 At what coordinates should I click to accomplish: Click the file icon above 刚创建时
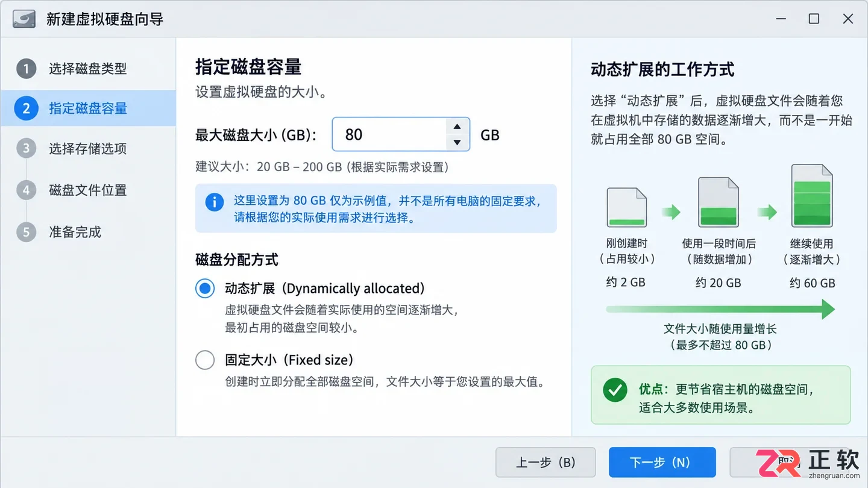coord(627,208)
